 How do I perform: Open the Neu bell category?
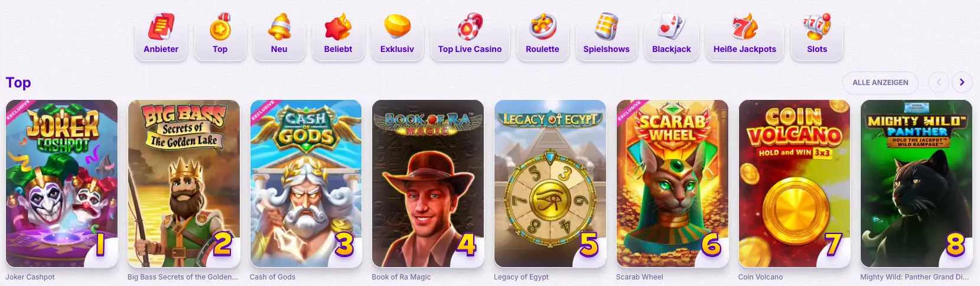pos(279,35)
